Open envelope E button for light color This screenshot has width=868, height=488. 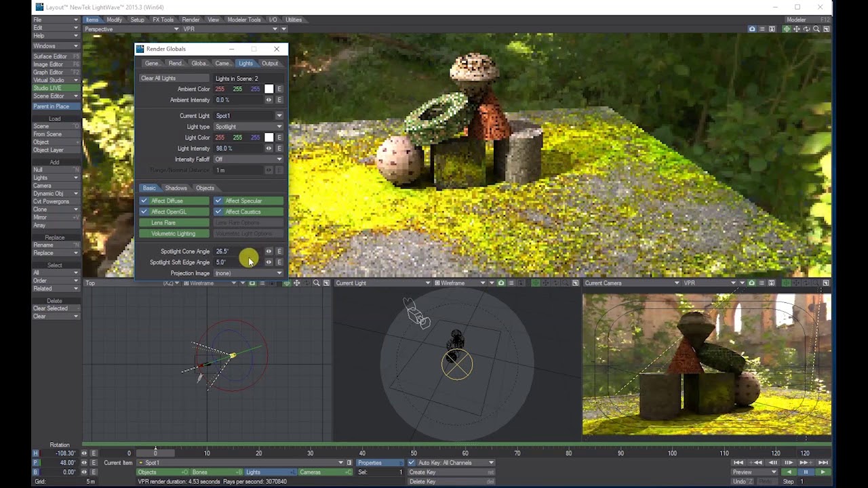click(x=279, y=138)
